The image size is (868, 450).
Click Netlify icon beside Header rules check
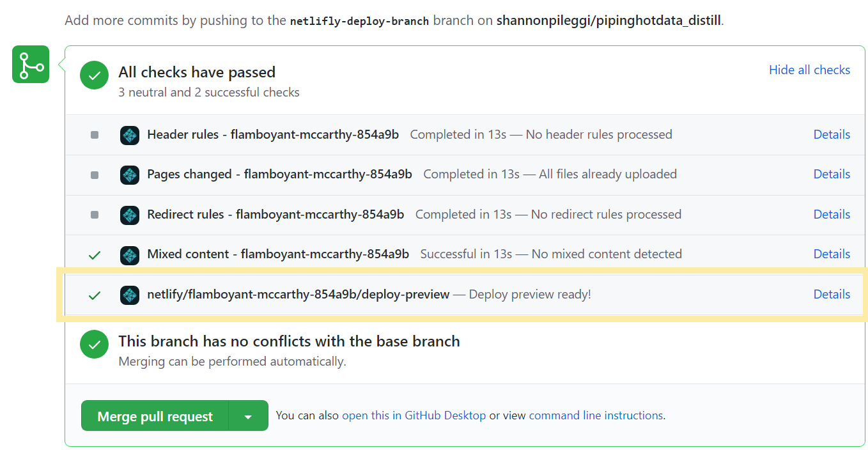point(130,135)
